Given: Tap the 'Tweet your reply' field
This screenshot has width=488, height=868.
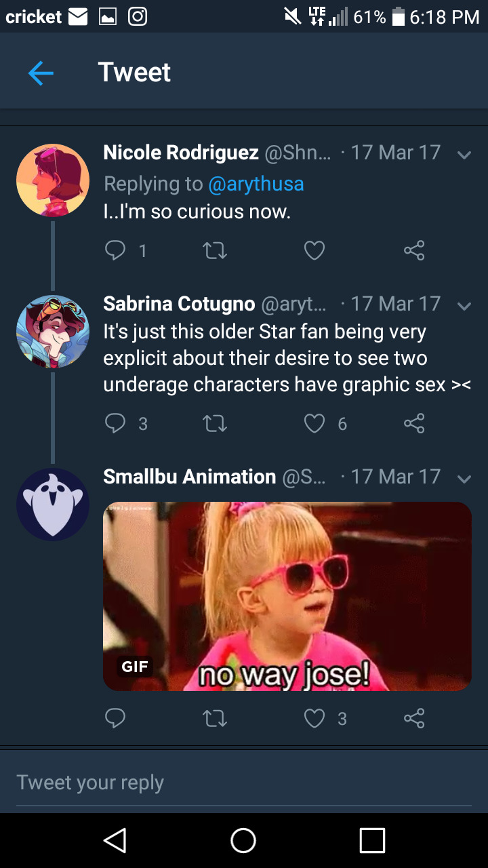Looking at the screenshot, I should tap(244, 783).
